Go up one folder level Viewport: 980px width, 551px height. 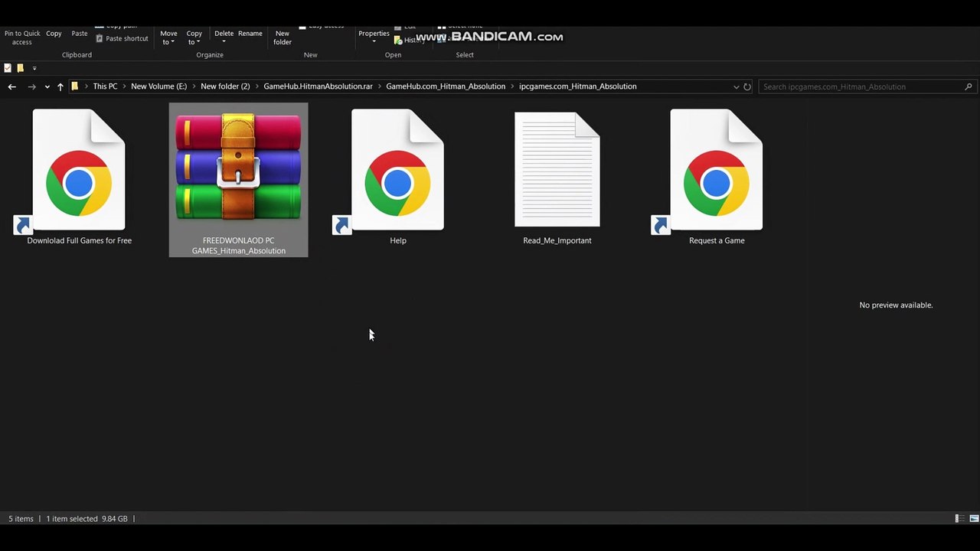[60, 86]
